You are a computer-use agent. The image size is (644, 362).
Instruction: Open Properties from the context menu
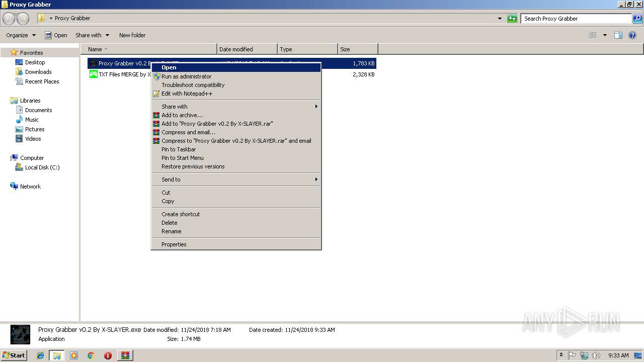pos(236,244)
